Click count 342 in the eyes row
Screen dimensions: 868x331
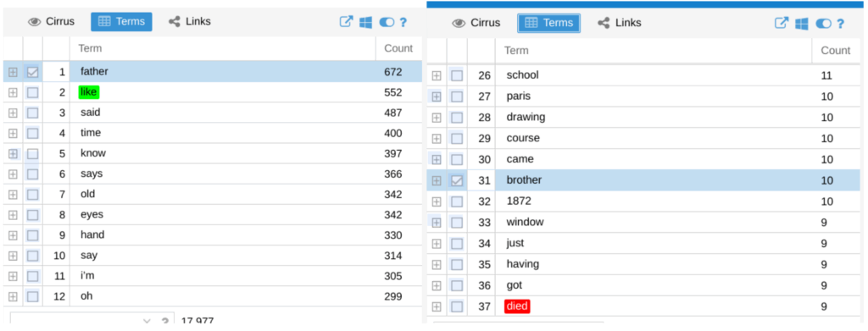393,215
